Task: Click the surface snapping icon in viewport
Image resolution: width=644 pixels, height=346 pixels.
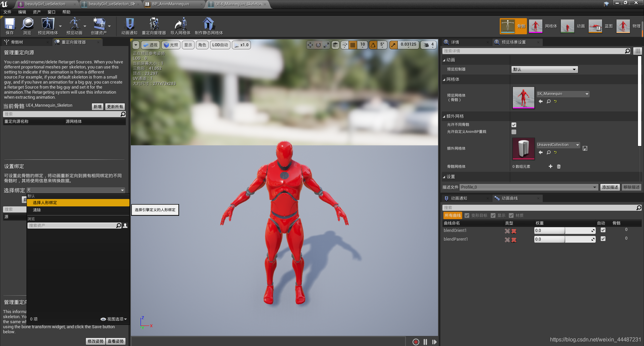Action: [345, 45]
